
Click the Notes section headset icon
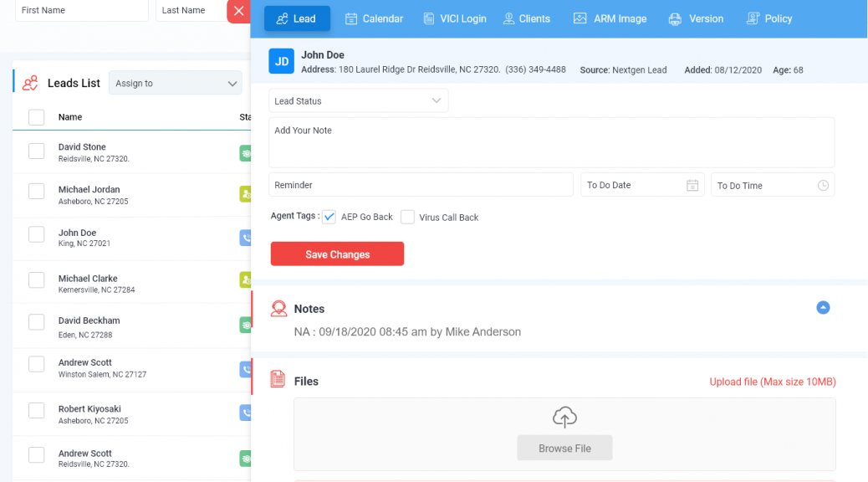(278, 308)
